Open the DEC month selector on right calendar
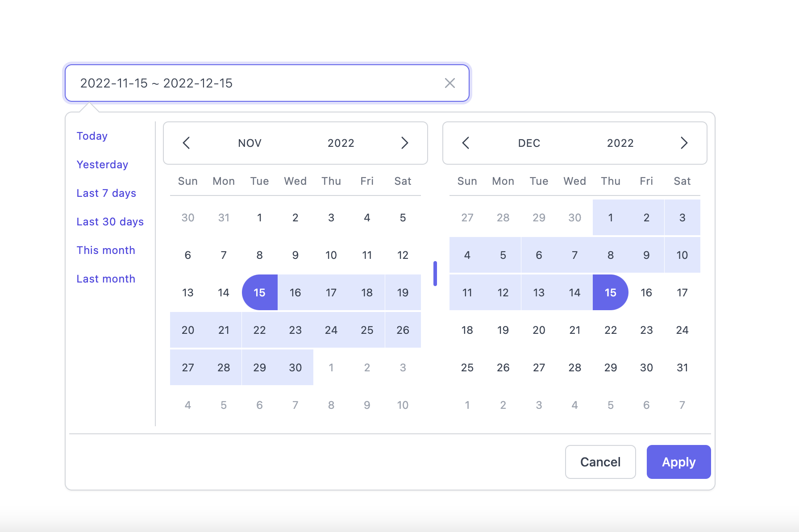799x532 pixels. tap(529, 143)
